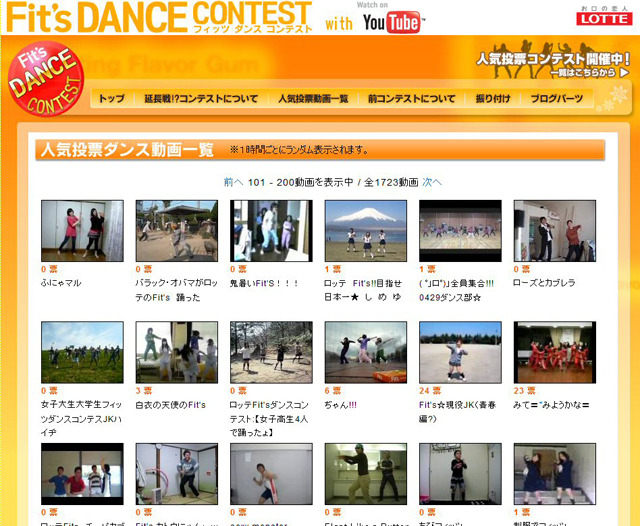
Task: Open the 鬼暑いFit'S video thumbnail
Action: click(271, 231)
